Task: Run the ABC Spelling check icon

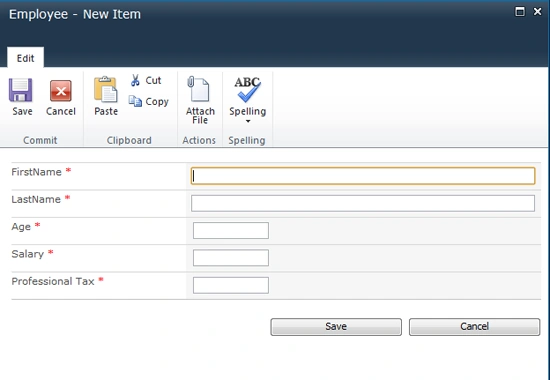Action: (248, 89)
